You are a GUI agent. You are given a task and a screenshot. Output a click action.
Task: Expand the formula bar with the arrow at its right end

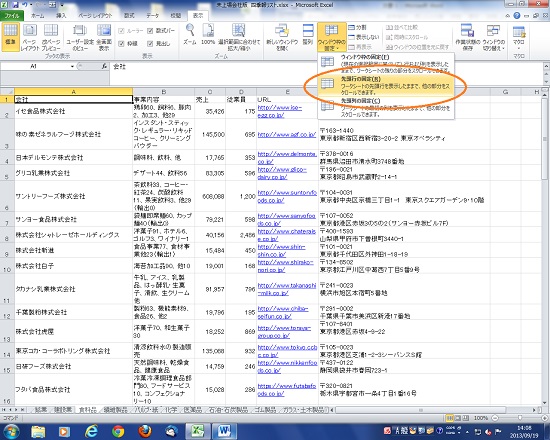pos(546,66)
